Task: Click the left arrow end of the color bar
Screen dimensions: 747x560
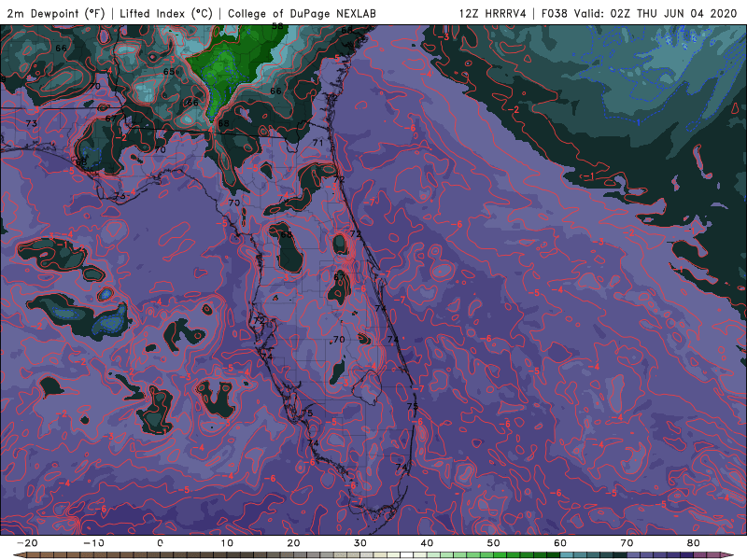Action: (19, 555)
